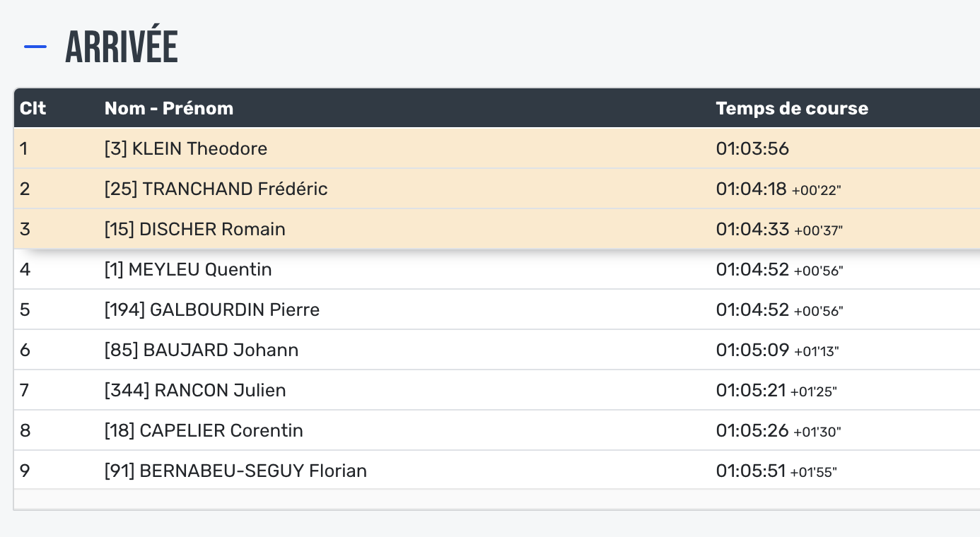Open GALBOURDIN Pierre's result entry

click(x=212, y=309)
